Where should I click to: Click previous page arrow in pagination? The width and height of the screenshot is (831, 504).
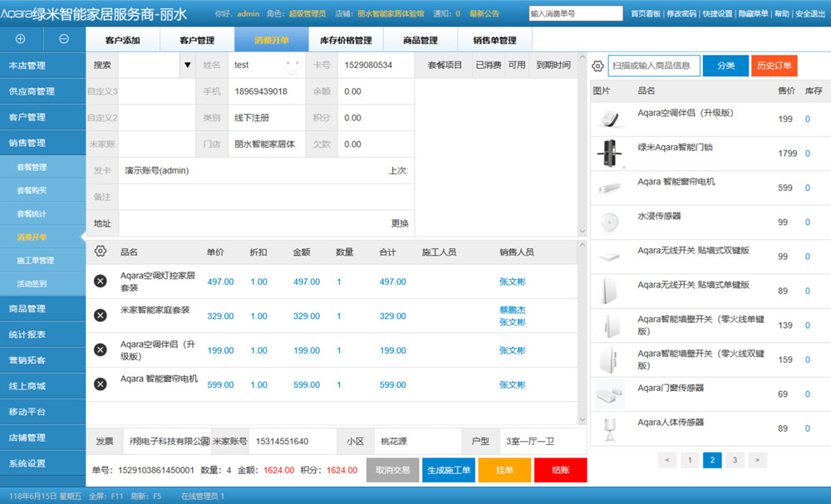tap(667, 460)
